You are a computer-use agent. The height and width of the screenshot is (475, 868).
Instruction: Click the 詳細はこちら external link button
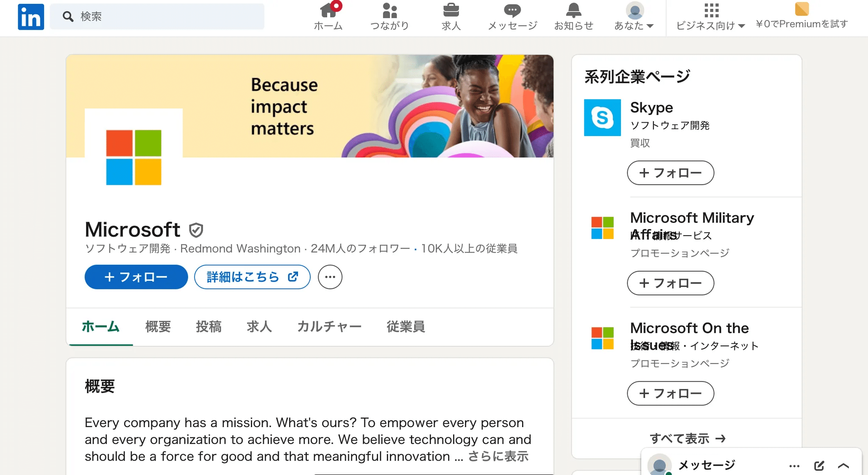pyautogui.click(x=252, y=277)
